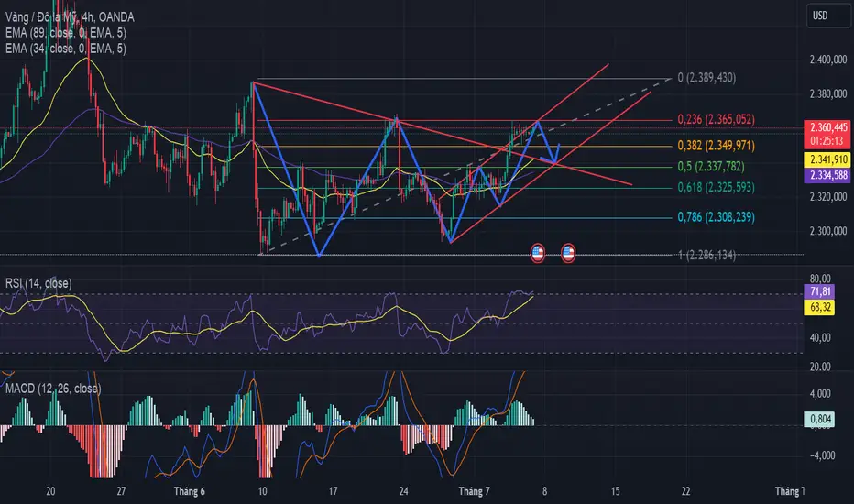This screenshot has height=504, width=854.
Task: Click the MACD histogram value tag 0,804
Action: (x=820, y=419)
